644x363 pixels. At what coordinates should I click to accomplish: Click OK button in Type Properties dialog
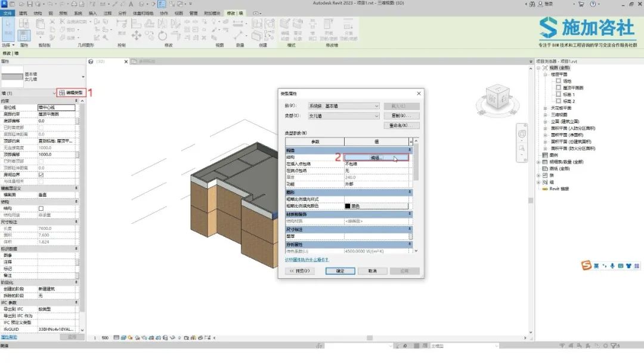pyautogui.click(x=340, y=271)
